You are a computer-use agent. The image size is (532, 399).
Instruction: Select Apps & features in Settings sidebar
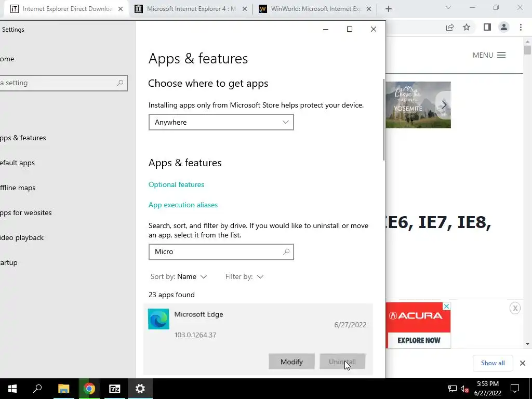point(23,138)
